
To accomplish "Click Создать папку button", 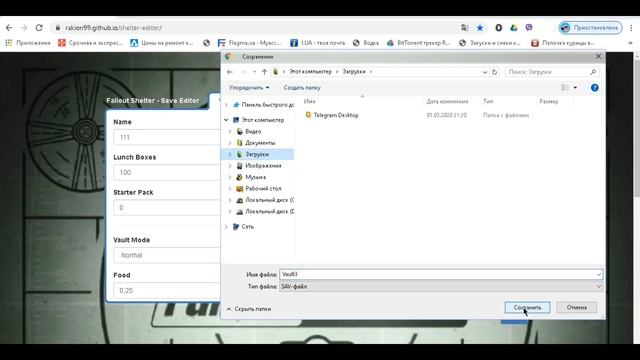I will tap(302, 88).
